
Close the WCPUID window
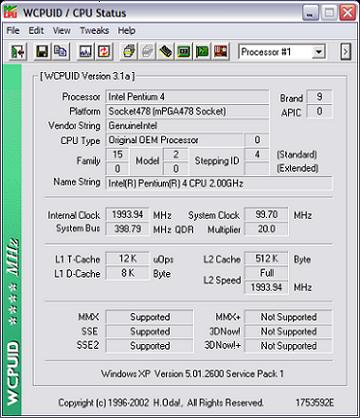coord(348,13)
